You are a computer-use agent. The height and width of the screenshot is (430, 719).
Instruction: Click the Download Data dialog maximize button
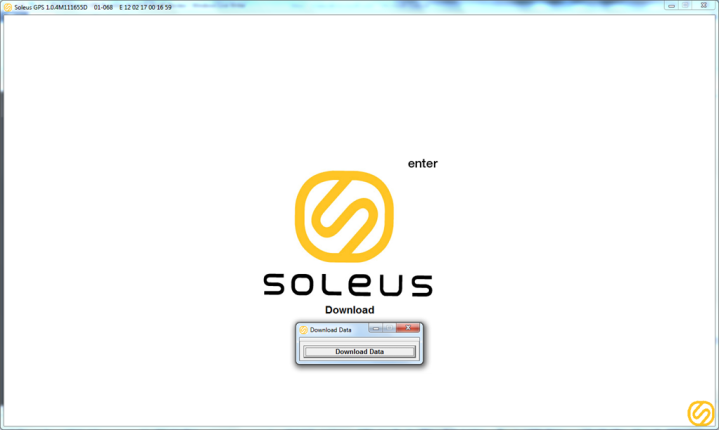(x=389, y=328)
